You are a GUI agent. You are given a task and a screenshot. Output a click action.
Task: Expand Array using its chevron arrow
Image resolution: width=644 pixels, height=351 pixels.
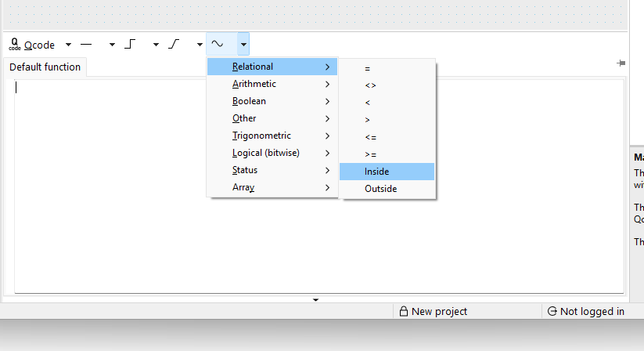(327, 187)
